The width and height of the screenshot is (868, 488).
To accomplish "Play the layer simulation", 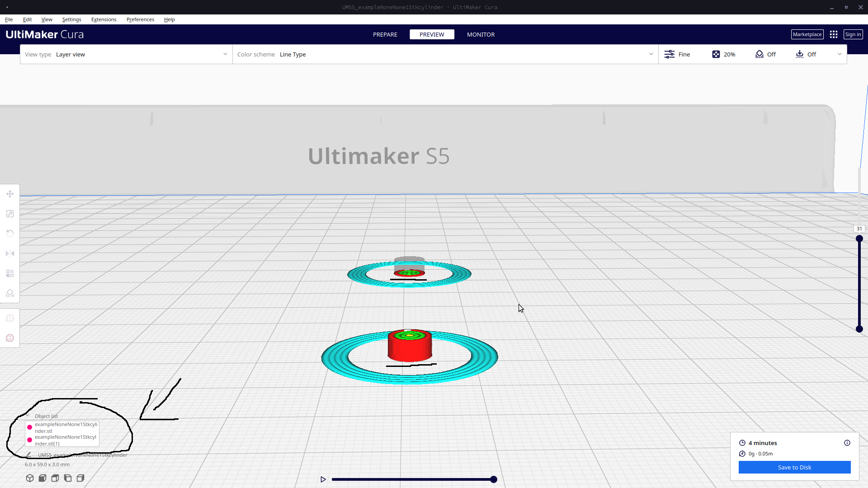I will tap(323, 479).
